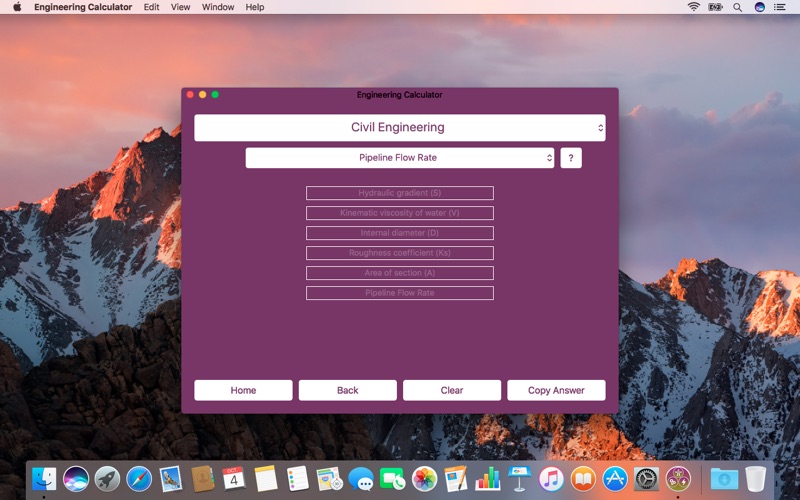Open Notification Center from menu bar
The height and width of the screenshot is (500, 800).
click(780, 7)
